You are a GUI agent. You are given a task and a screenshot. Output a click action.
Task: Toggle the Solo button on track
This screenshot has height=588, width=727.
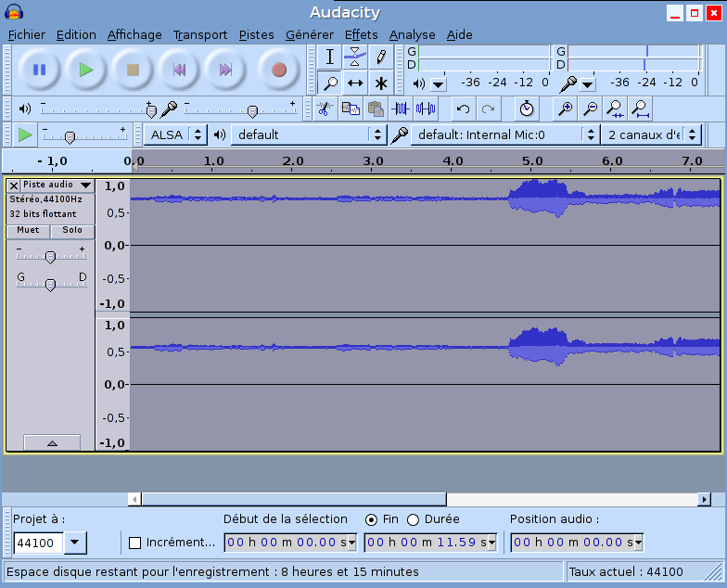[72, 230]
